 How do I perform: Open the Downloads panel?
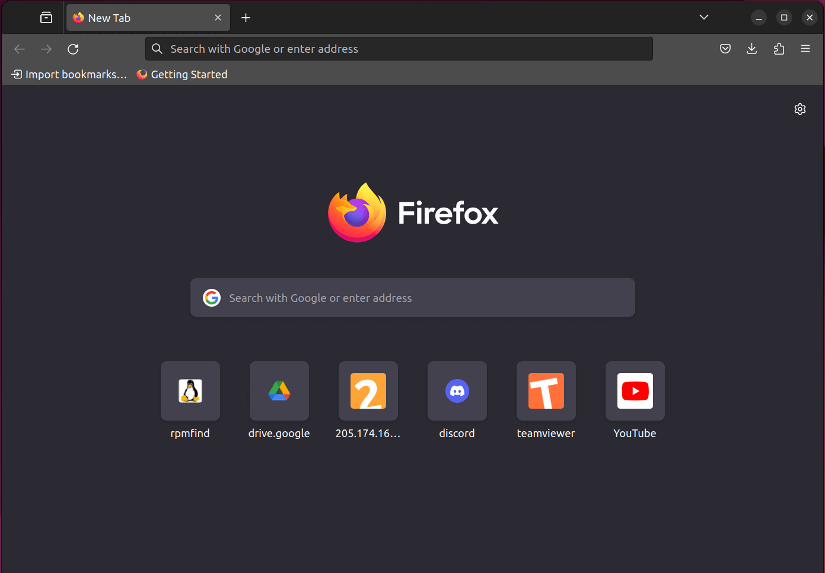pyautogui.click(x=752, y=49)
